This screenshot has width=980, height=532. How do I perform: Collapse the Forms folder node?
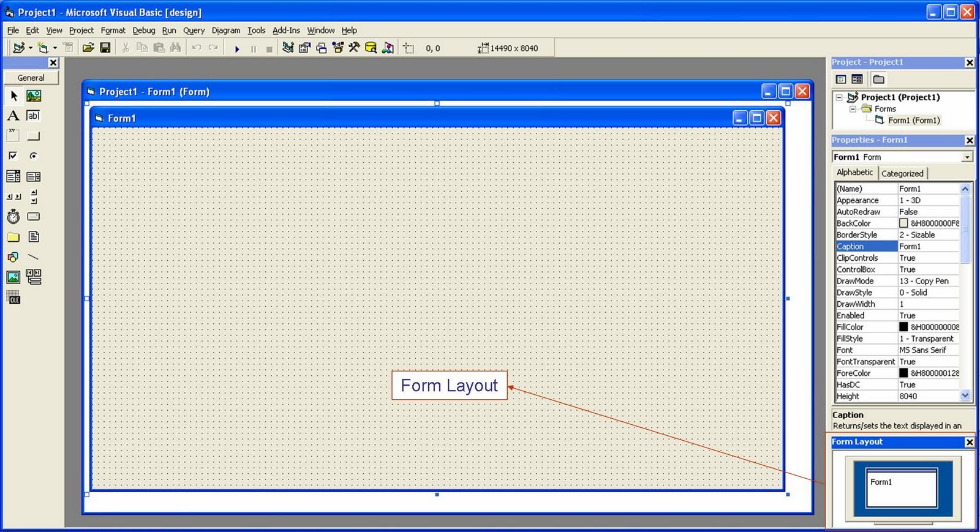tap(852, 109)
